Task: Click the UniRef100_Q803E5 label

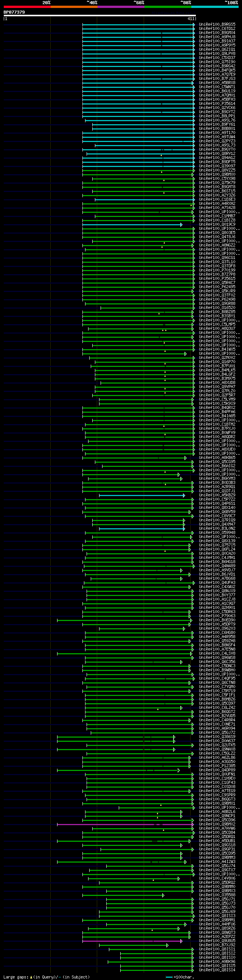Action: 217,233
